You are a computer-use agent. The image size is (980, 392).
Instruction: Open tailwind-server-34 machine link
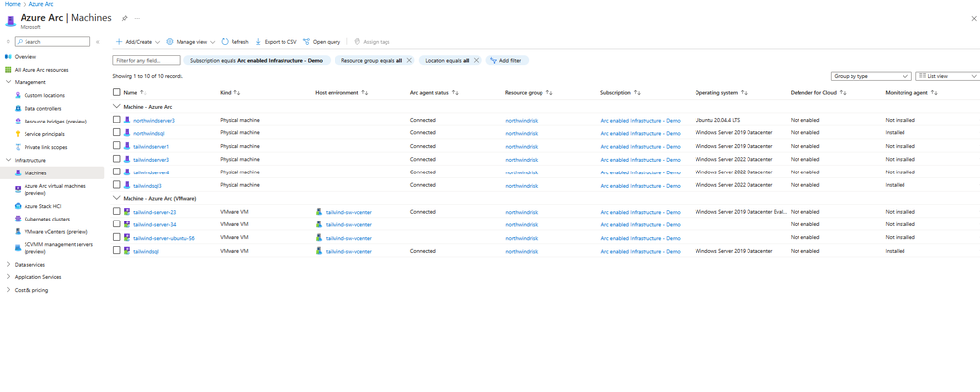click(154, 224)
